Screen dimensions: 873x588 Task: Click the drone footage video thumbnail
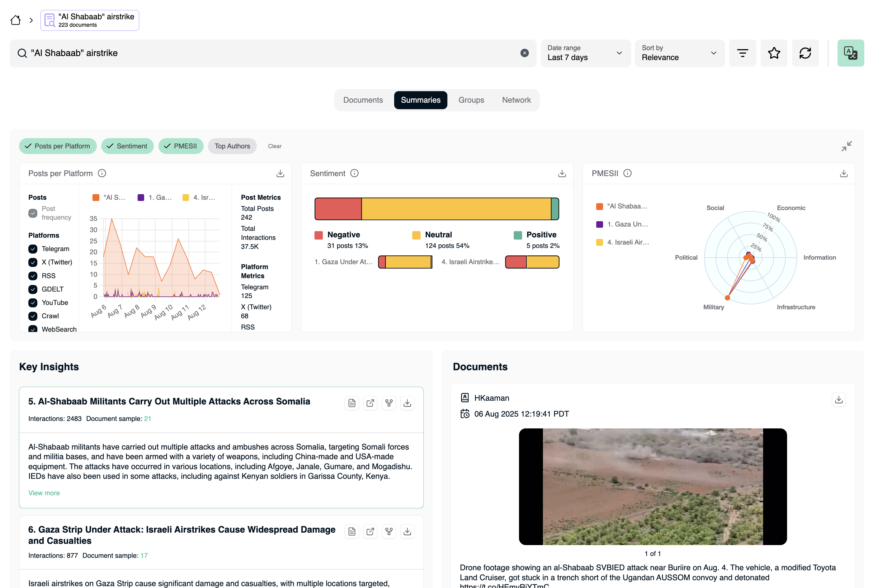tap(652, 486)
